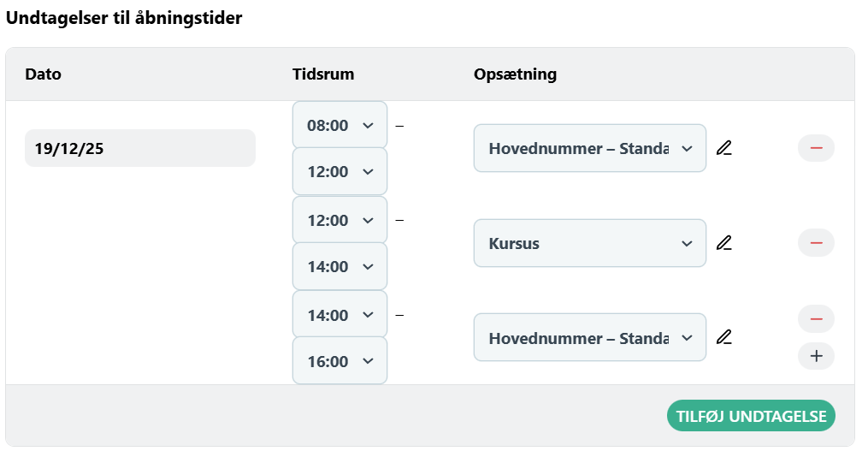The image size is (868, 457).
Task: Click the Tilføj undtagelse button
Action: 751,416
